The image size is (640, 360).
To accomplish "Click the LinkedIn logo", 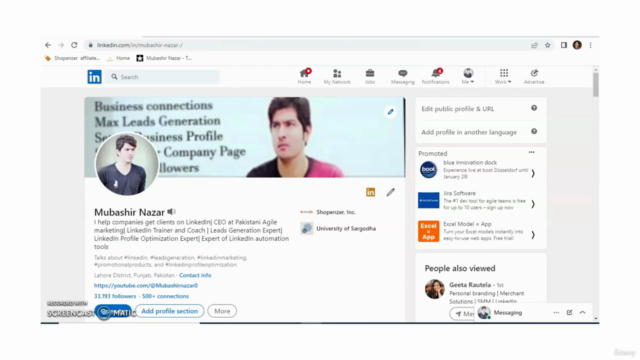I will click(x=94, y=77).
